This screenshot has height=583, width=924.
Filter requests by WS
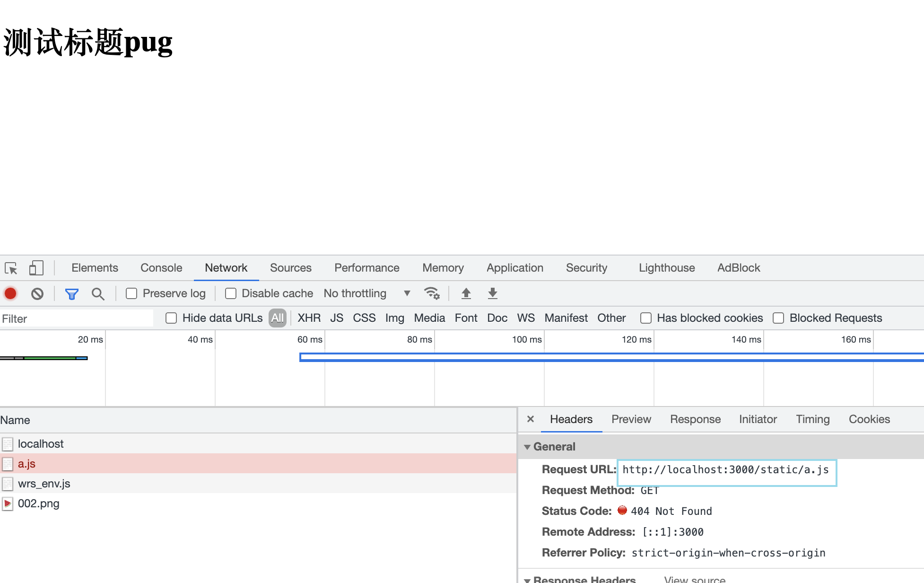coord(526,318)
